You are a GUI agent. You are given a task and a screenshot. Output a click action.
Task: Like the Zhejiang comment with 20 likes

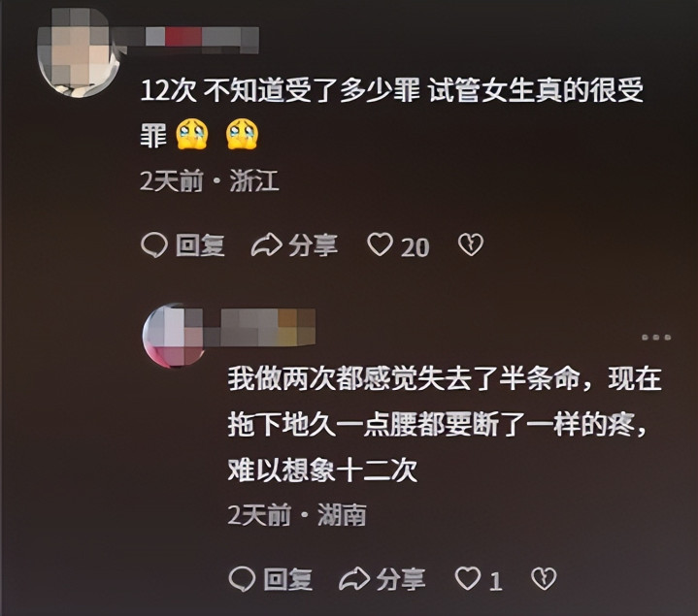380,245
